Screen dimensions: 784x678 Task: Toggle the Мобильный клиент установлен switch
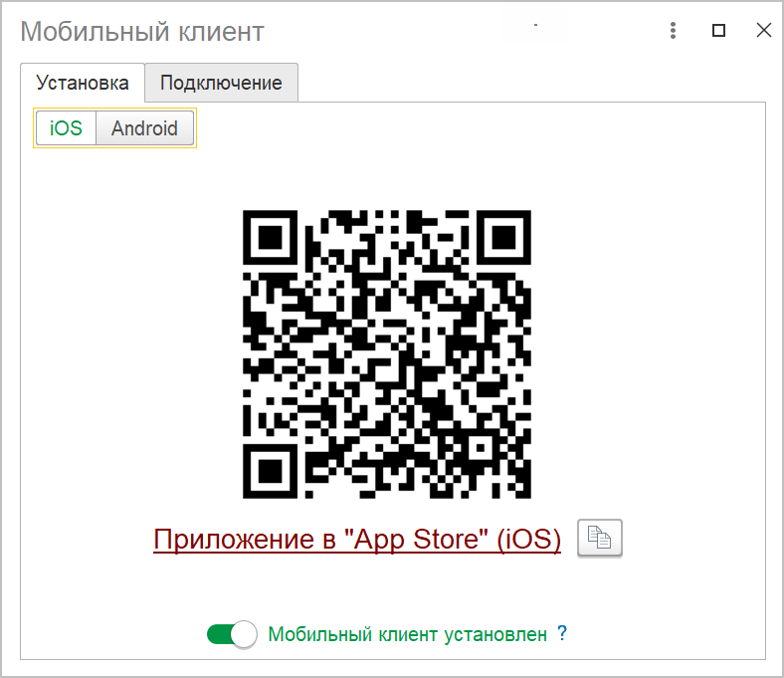tap(232, 634)
